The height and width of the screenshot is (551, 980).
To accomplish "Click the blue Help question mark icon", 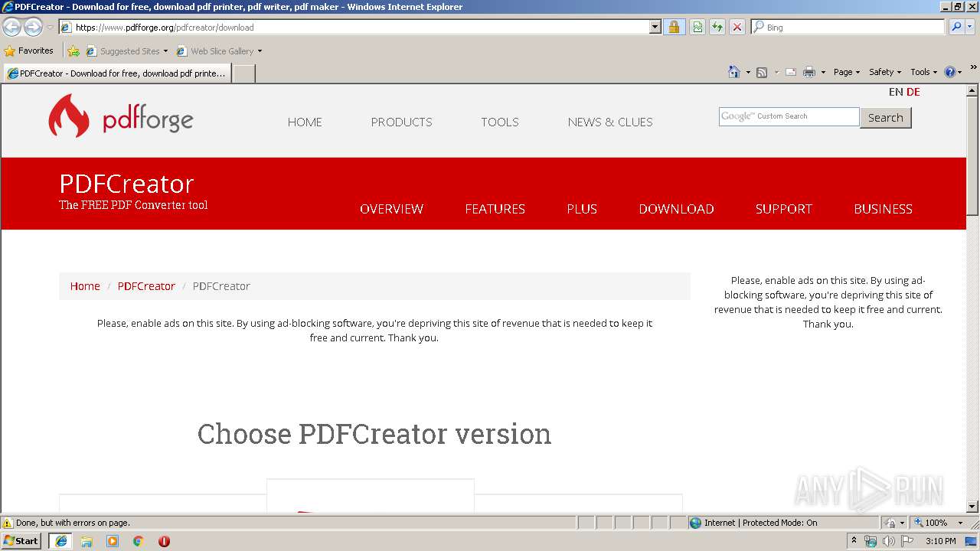I will tap(950, 72).
